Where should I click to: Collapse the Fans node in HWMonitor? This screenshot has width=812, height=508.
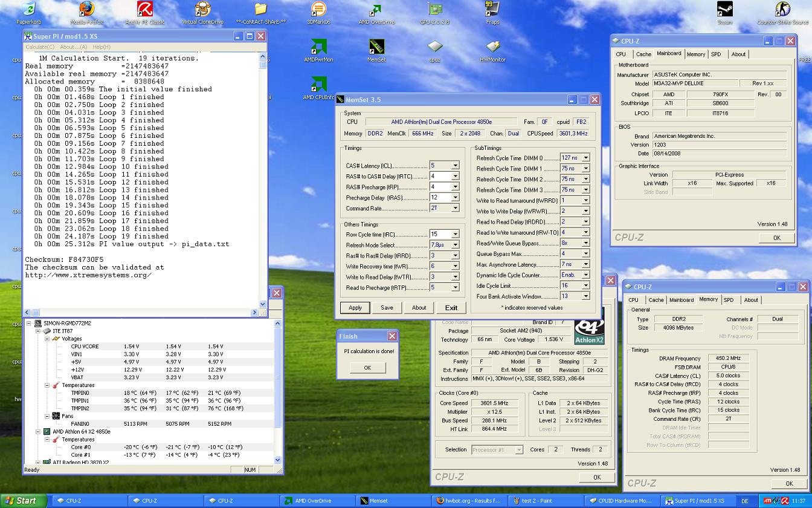47,416
